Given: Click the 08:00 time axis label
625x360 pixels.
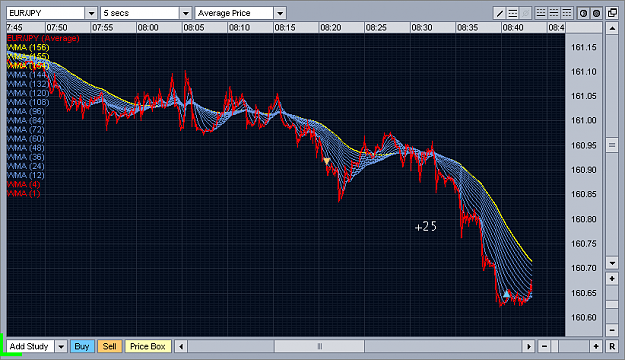Looking at the screenshot, I should 148,28.
